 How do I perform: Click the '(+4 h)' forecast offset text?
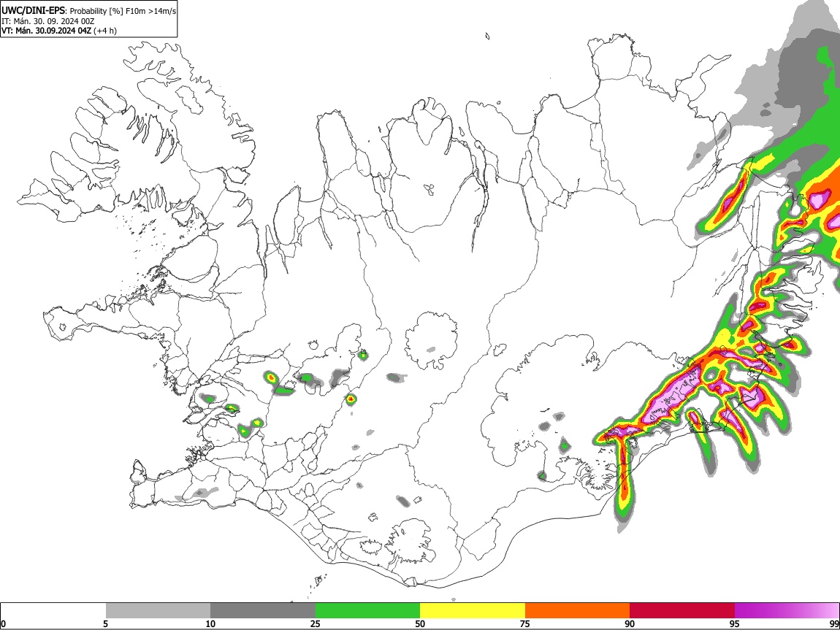pyautogui.click(x=105, y=31)
